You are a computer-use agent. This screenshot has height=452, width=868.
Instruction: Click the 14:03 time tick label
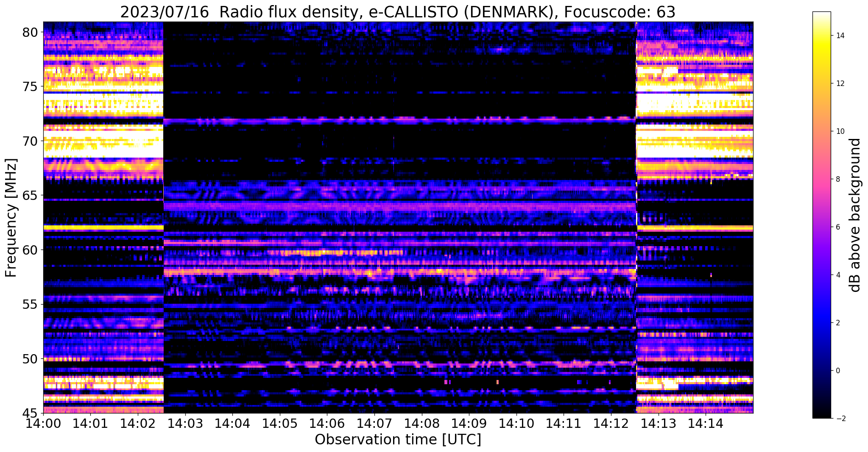click(185, 423)
